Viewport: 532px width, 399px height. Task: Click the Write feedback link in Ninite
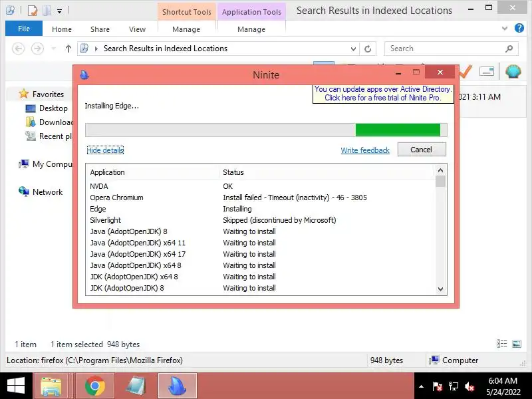tap(365, 150)
